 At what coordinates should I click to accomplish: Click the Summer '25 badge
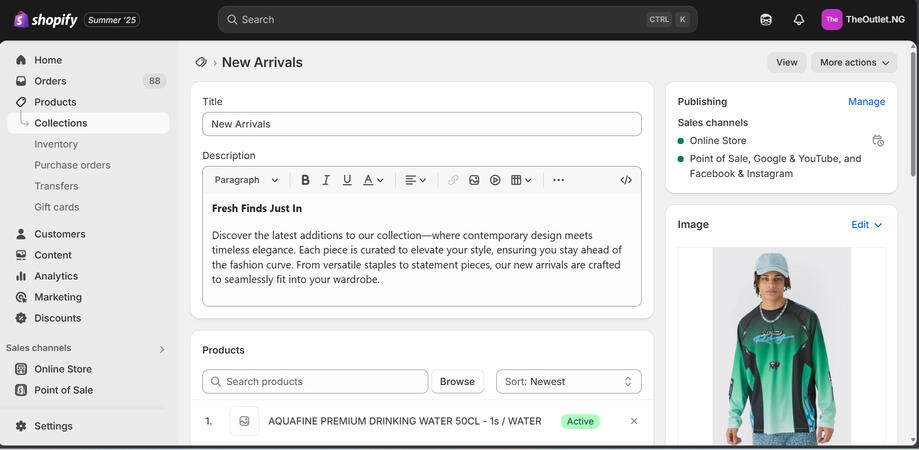click(x=112, y=20)
